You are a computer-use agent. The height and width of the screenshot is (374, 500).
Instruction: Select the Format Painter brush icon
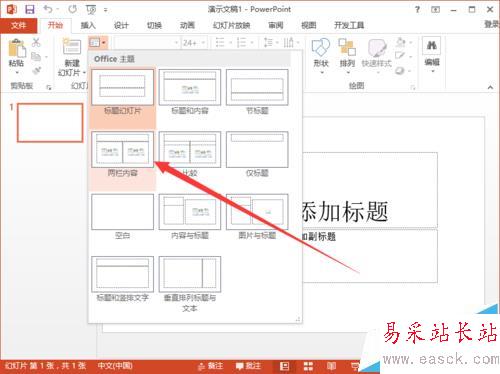tap(36, 70)
